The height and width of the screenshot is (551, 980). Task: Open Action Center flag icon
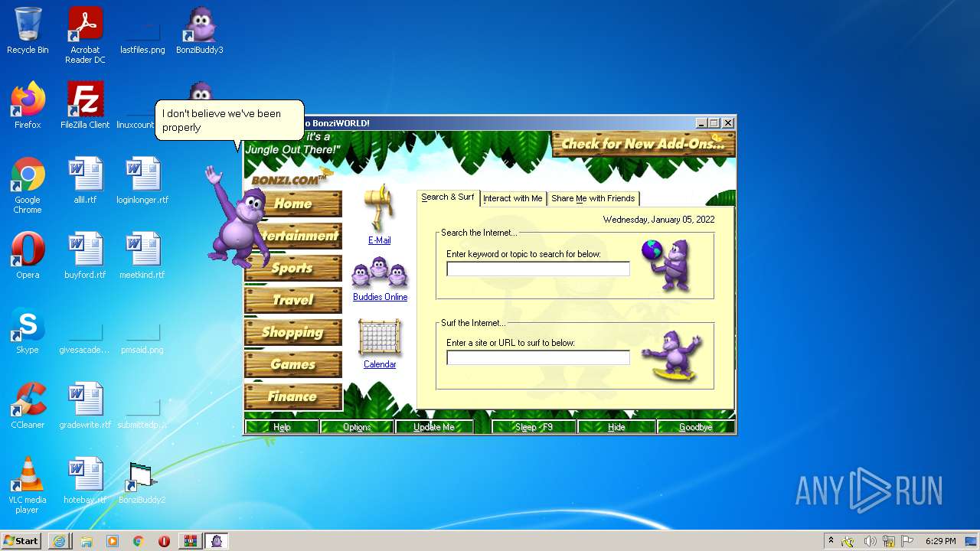(907, 541)
